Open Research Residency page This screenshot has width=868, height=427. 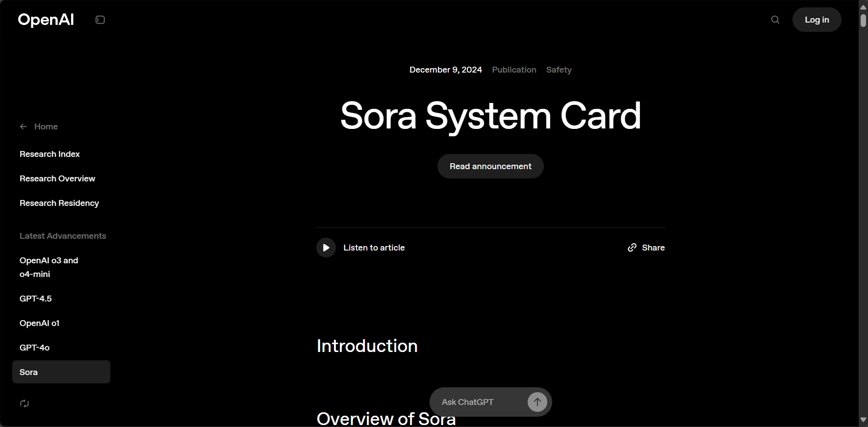pyautogui.click(x=59, y=203)
